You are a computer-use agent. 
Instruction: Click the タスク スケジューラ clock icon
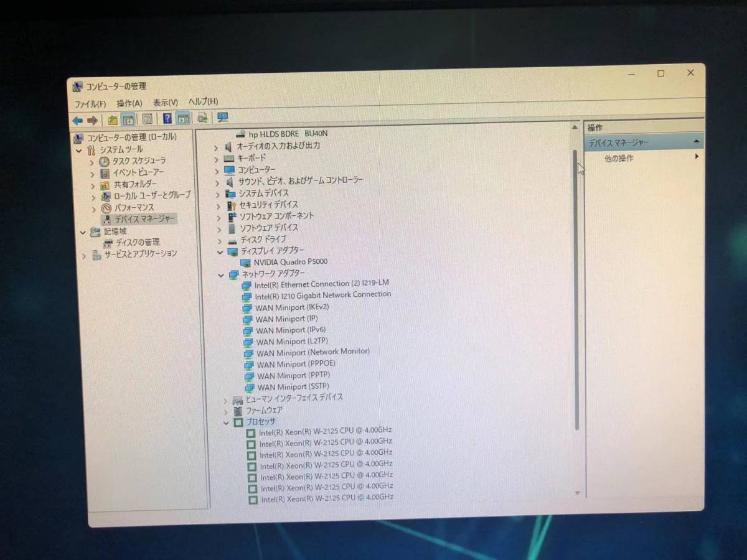[105, 161]
